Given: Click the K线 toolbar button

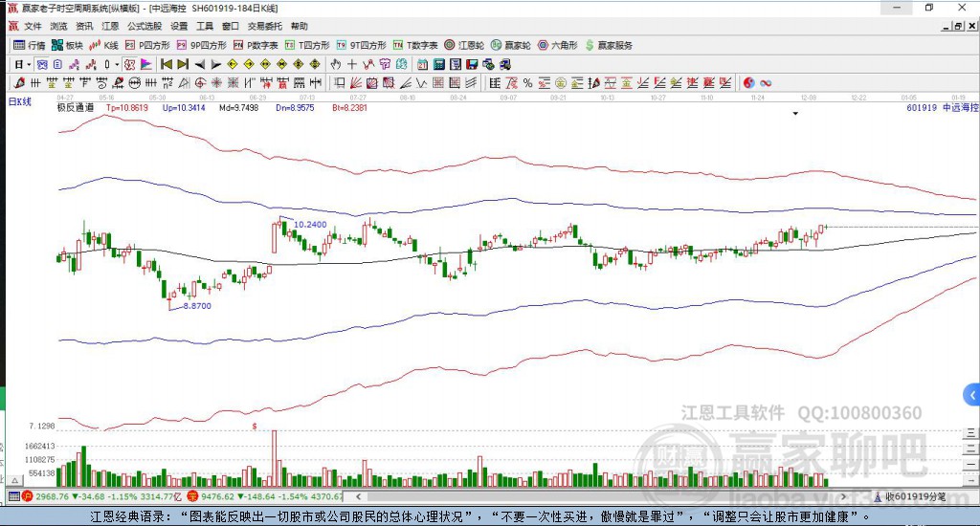Looking at the screenshot, I should [x=103, y=45].
